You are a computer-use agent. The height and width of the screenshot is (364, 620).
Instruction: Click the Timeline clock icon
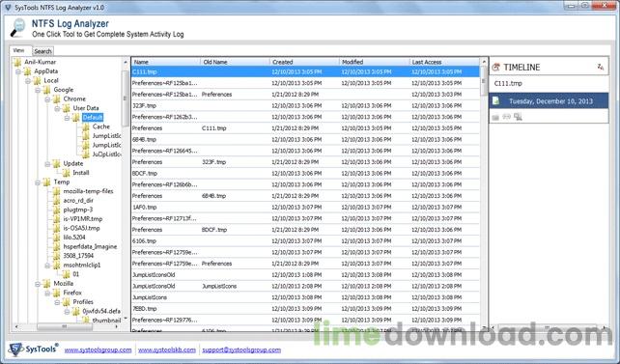tap(495, 68)
